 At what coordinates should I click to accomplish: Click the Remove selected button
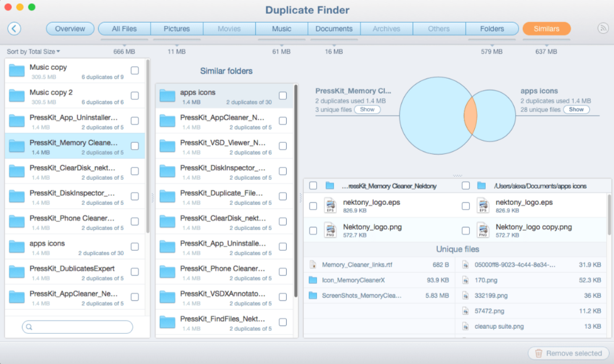click(x=569, y=353)
